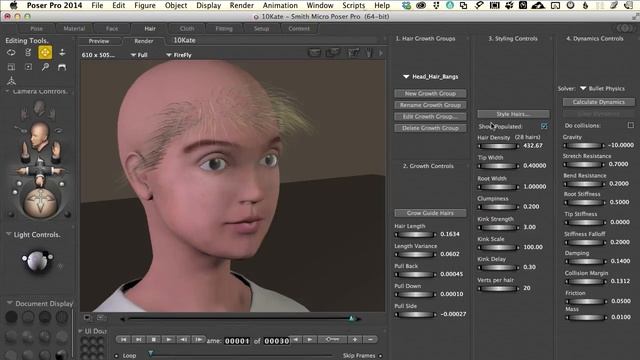Stop the animation playback

coord(154,339)
